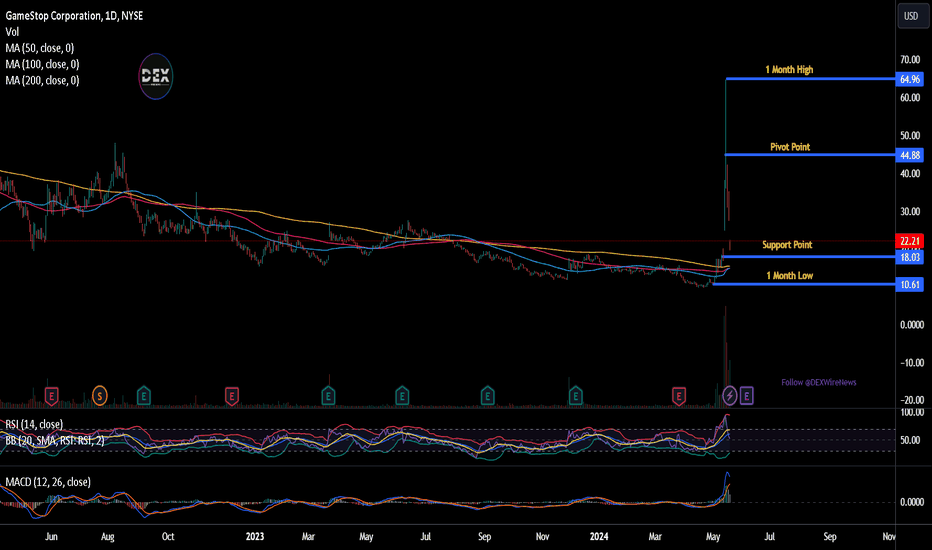The width and height of the screenshot is (932, 550).
Task: Click the purple upcoming earnings E marker
Action: coord(747,395)
